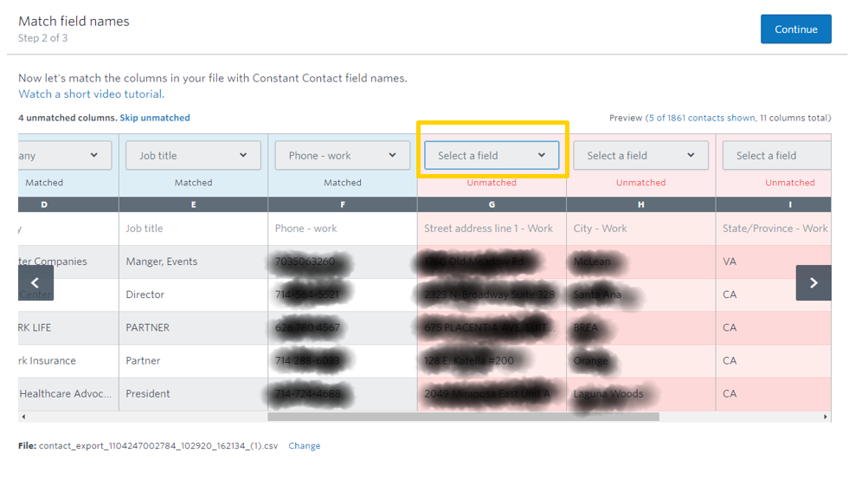The width and height of the screenshot is (868, 479).
Task: Click the horizontal scrollbar thumb
Action: coord(463,417)
